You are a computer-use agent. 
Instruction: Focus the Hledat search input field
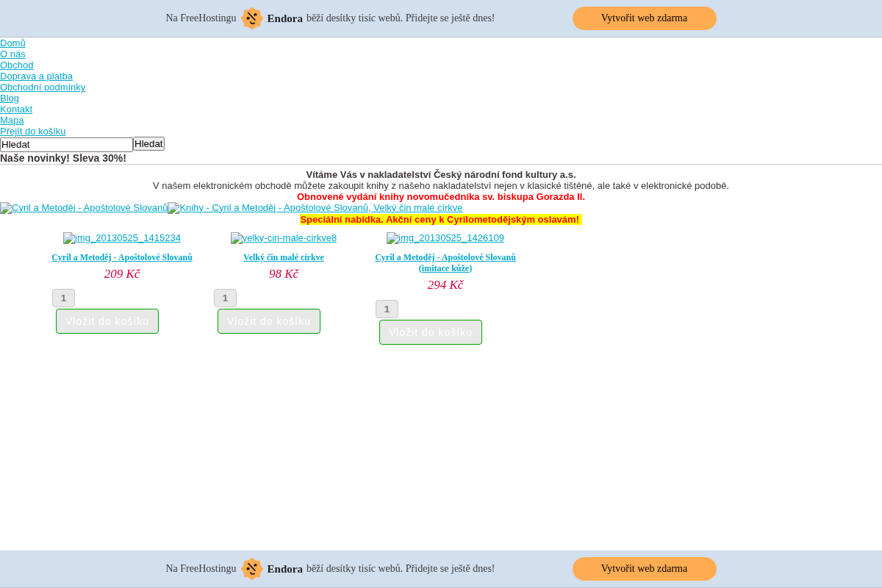pos(66,144)
